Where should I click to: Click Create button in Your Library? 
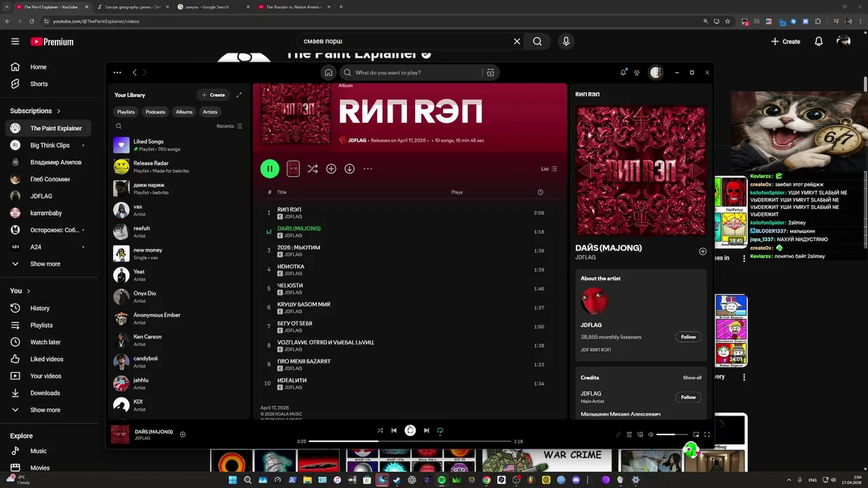[x=213, y=95]
